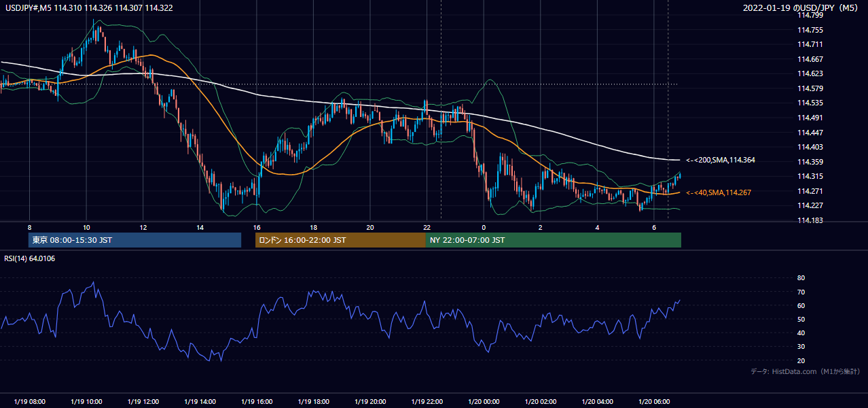Click the 1/19 12:00 time label
The width and height of the screenshot is (868, 408).
coord(143,401)
